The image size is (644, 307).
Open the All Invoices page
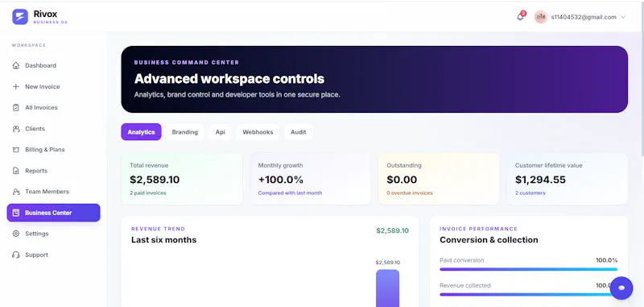tap(53, 108)
